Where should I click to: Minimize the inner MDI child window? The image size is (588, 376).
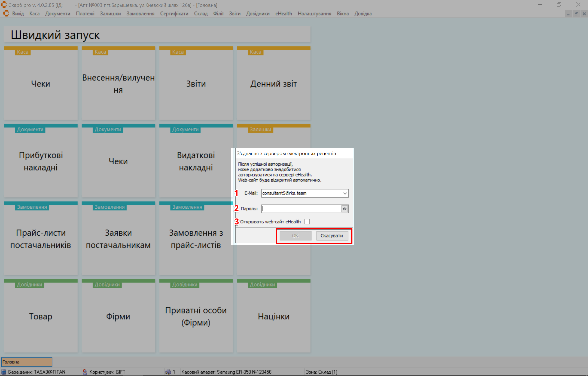(568, 14)
